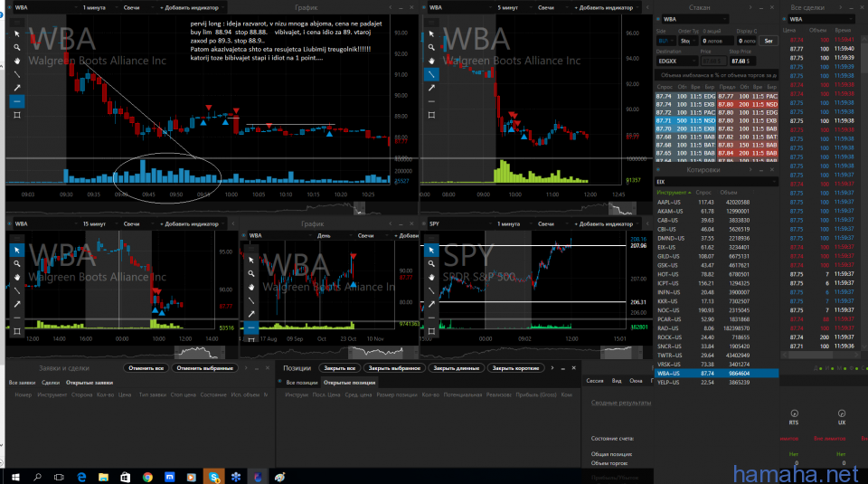Choose the diagonal line tool in WBA 1-minute chart
Screen dimensions: 868x484
pos(17,74)
